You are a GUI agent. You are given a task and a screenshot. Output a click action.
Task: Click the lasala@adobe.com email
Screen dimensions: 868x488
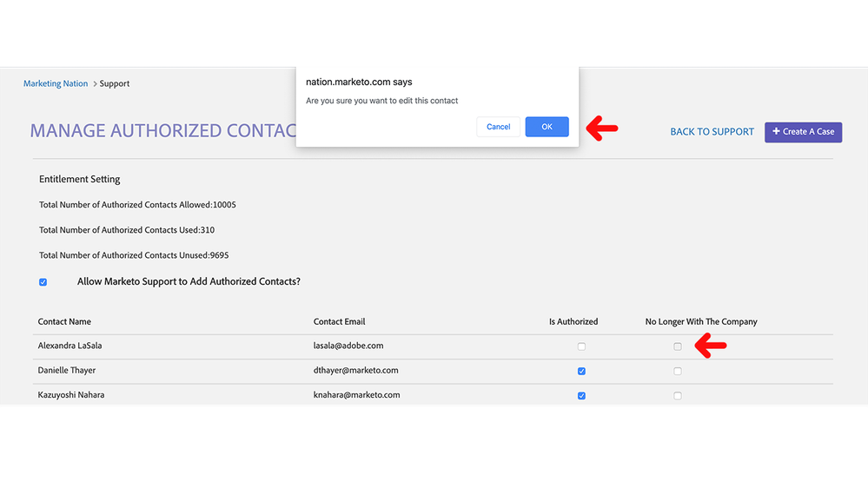click(x=348, y=346)
